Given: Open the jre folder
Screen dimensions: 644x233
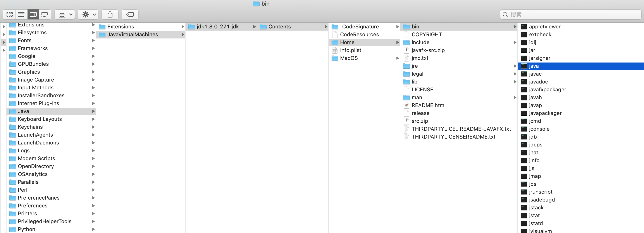Looking at the screenshot, I should point(415,66).
